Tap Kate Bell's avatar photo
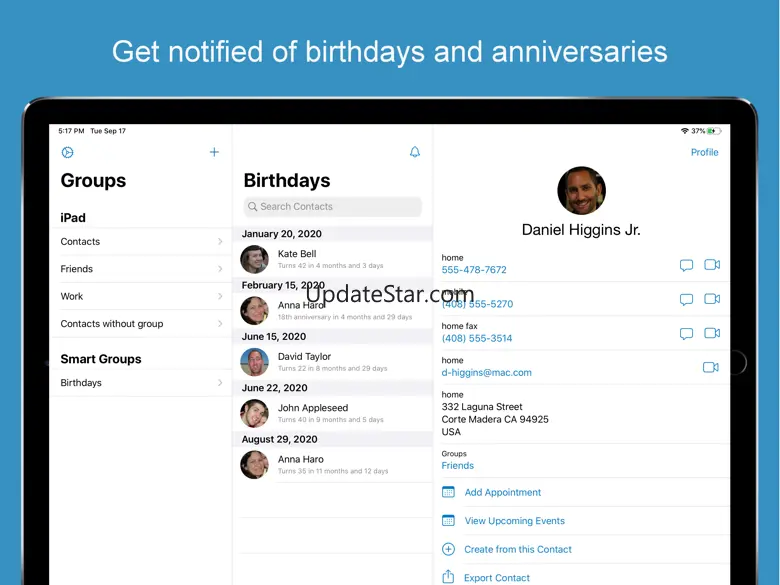Screen dimensions: 780x585 [x=255, y=259]
